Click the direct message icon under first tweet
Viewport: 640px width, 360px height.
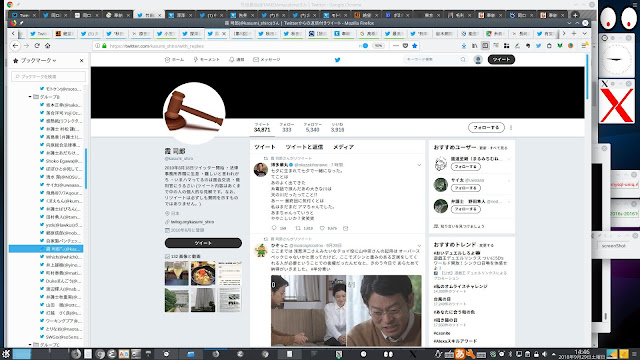[346, 228]
